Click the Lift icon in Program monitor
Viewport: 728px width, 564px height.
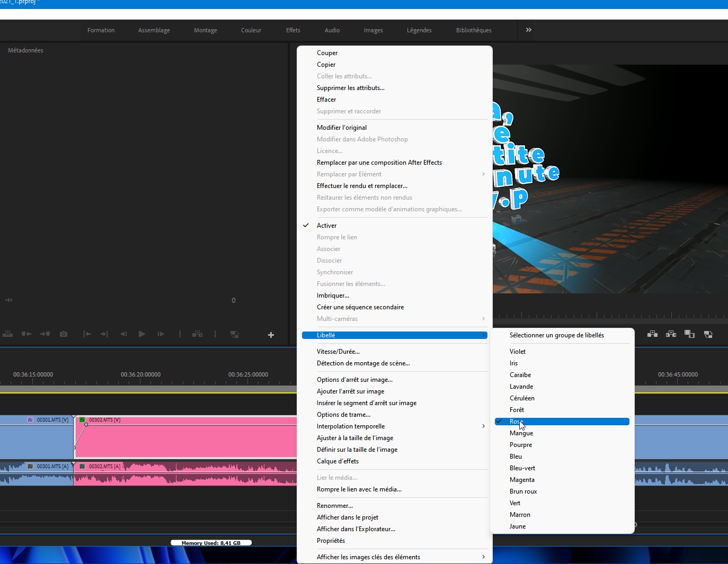[652, 334]
